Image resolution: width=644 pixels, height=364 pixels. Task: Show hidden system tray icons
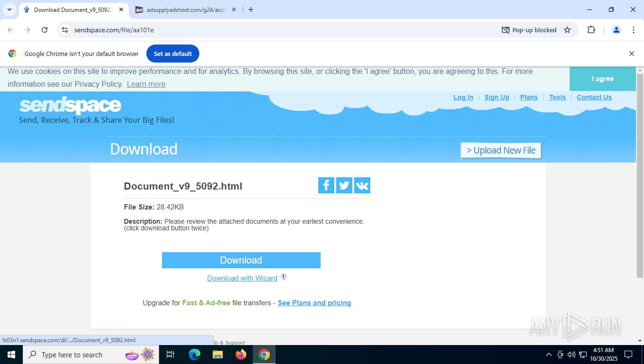548,355
